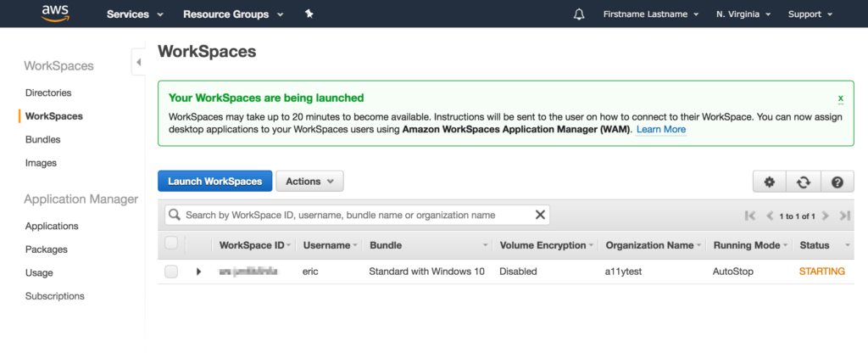Sort by Bundle column header

point(428,245)
